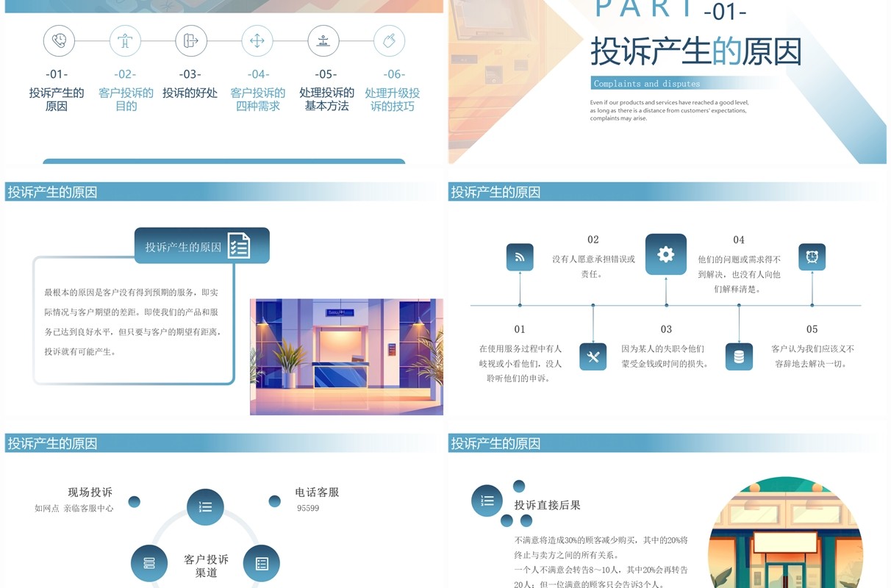891x588 pixels.
Task: Click the header bar of the 投诉直接后果 slide
Action: click(667, 443)
